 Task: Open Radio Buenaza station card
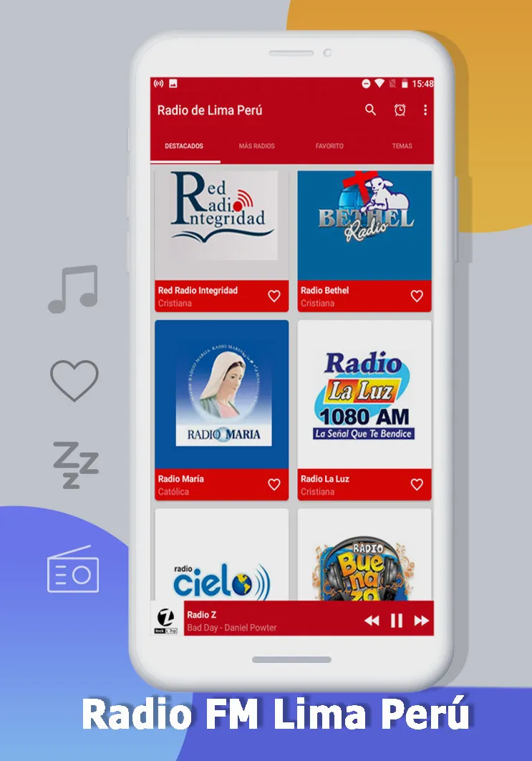tap(364, 555)
